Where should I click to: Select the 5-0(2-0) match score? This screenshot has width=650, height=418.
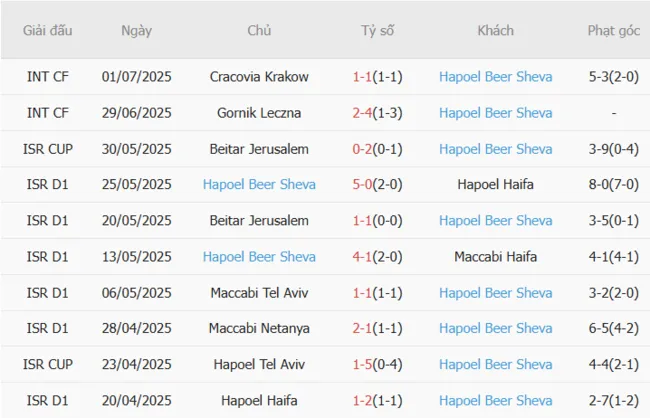pos(377,185)
